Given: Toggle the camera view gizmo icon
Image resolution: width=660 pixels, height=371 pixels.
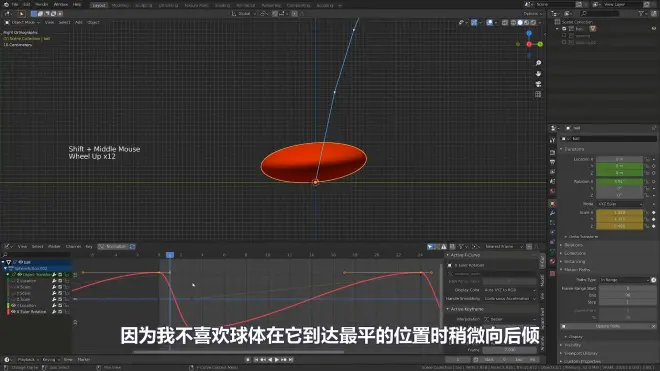Looking at the screenshot, I should pyautogui.click(x=538, y=84).
